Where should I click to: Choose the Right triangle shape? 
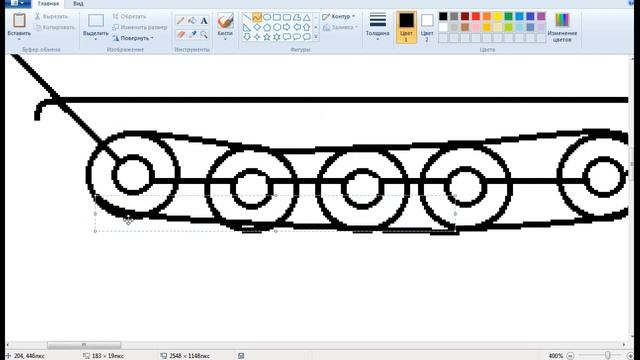coord(247,27)
